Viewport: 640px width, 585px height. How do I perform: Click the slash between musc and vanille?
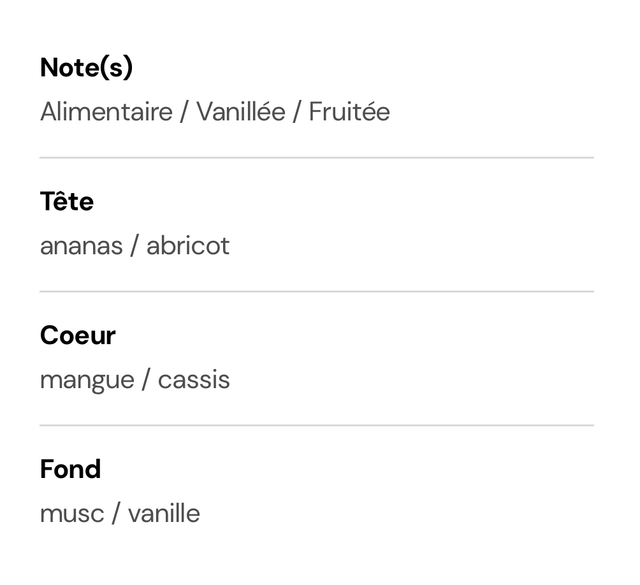click(x=116, y=514)
